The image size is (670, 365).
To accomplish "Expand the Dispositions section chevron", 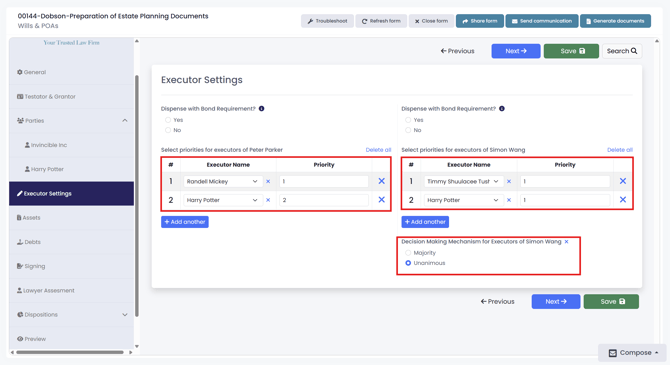I will click(x=125, y=315).
